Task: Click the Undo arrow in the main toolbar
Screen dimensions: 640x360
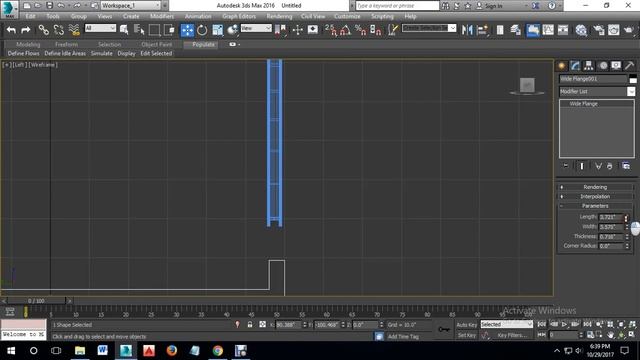Action: point(11,30)
